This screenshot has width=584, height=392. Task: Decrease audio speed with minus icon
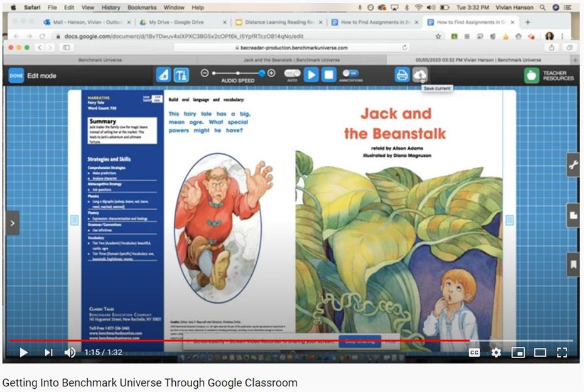[x=205, y=73]
